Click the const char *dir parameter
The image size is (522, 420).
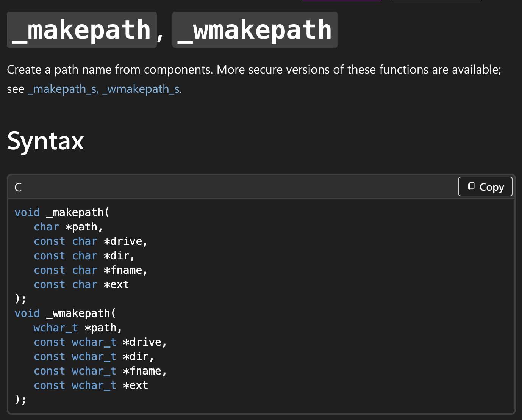pyautogui.click(x=84, y=255)
